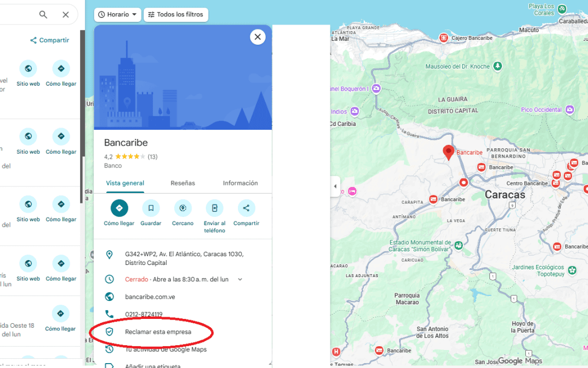Switch to the Reseñas tab
Image resolution: width=588 pixels, height=368 pixels.
tap(183, 184)
